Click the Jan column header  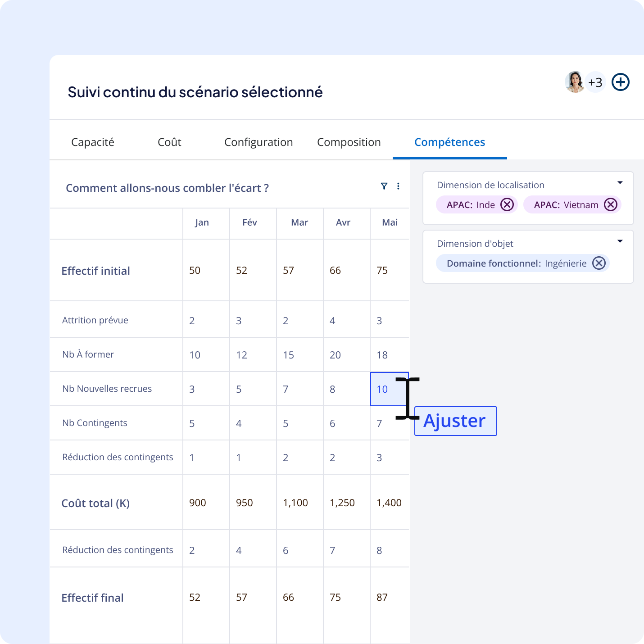point(202,222)
